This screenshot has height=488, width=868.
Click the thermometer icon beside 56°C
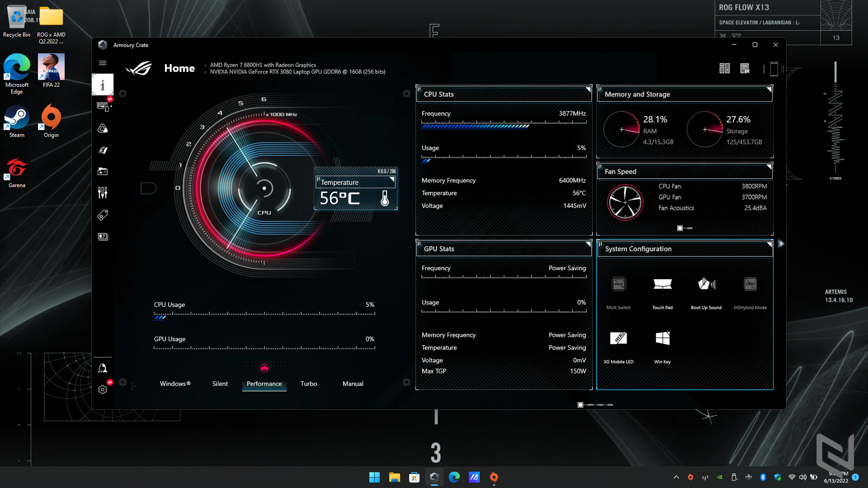(x=385, y=198)
